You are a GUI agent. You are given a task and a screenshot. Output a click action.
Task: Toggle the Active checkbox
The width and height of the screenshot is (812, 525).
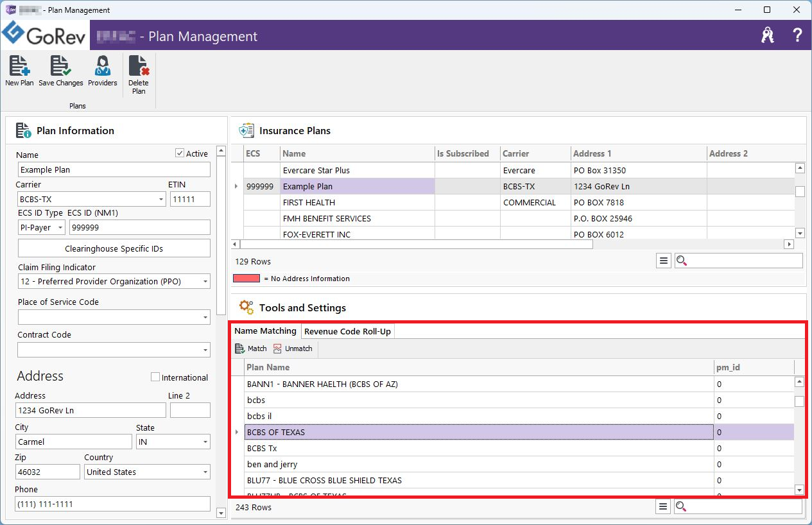pyautogui.click(x=180, y=153)
